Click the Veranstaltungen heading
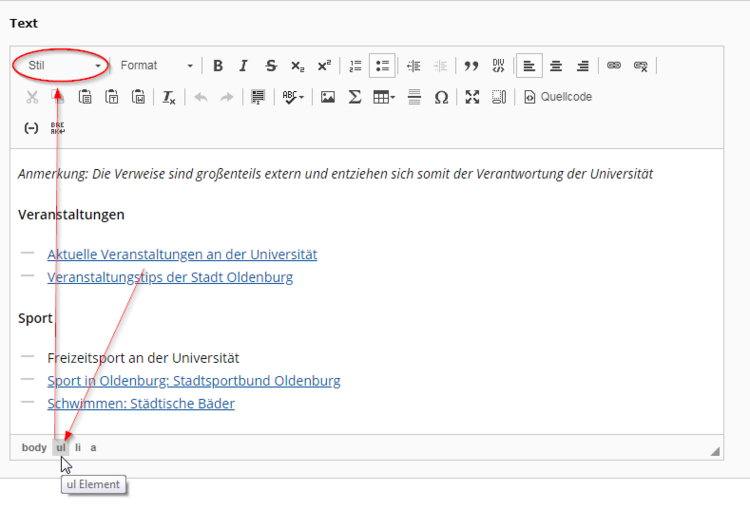This screenshot has width=750, height=510. point(71,215)
